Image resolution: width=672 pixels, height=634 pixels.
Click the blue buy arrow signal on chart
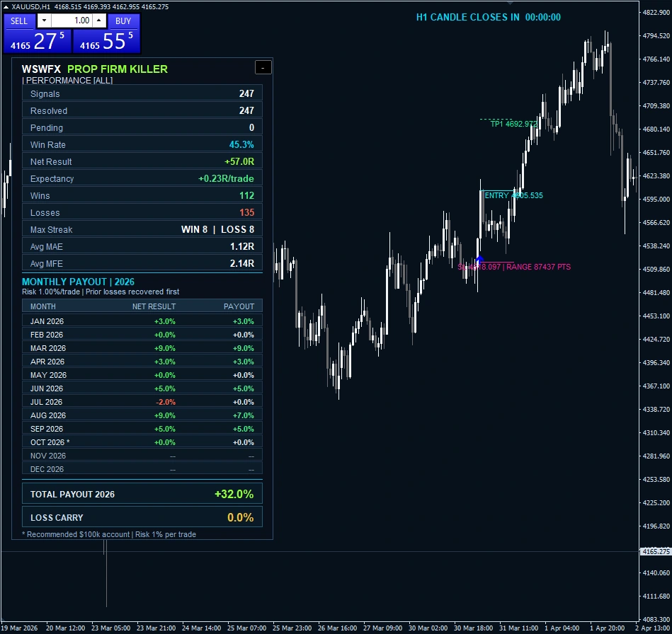(x=479, y=260)
